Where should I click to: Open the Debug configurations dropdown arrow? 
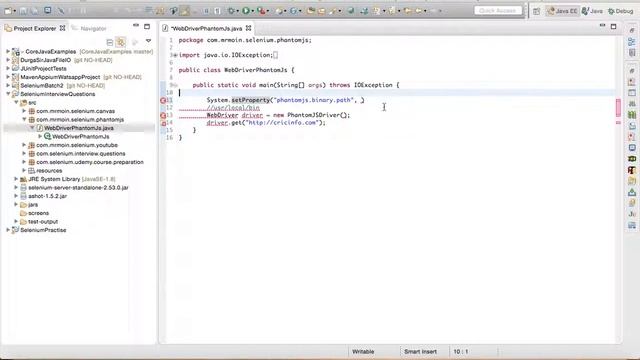pyautogui.click(x=238, y=11)
